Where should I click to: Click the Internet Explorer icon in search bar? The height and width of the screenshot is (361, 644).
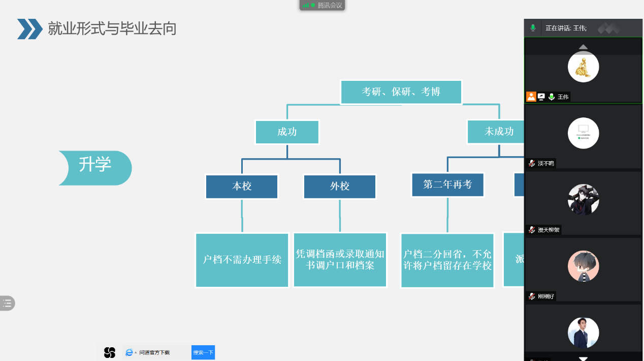[129, 352]
